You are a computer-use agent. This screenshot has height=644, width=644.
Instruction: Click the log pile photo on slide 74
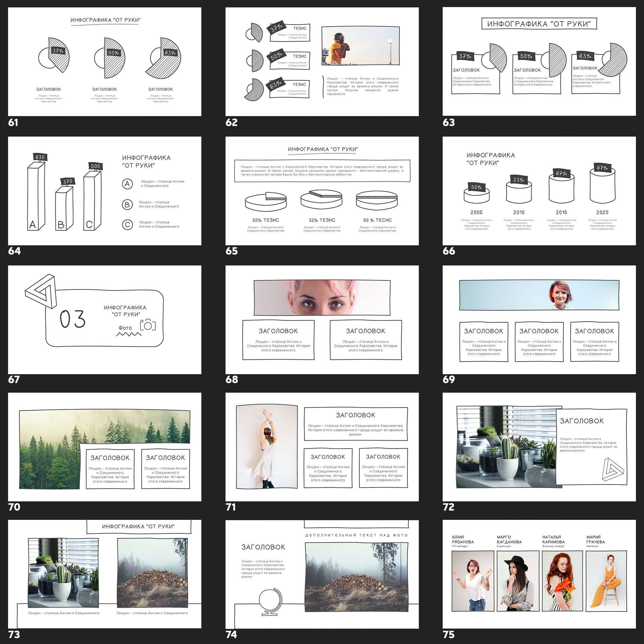coord(357,578)
